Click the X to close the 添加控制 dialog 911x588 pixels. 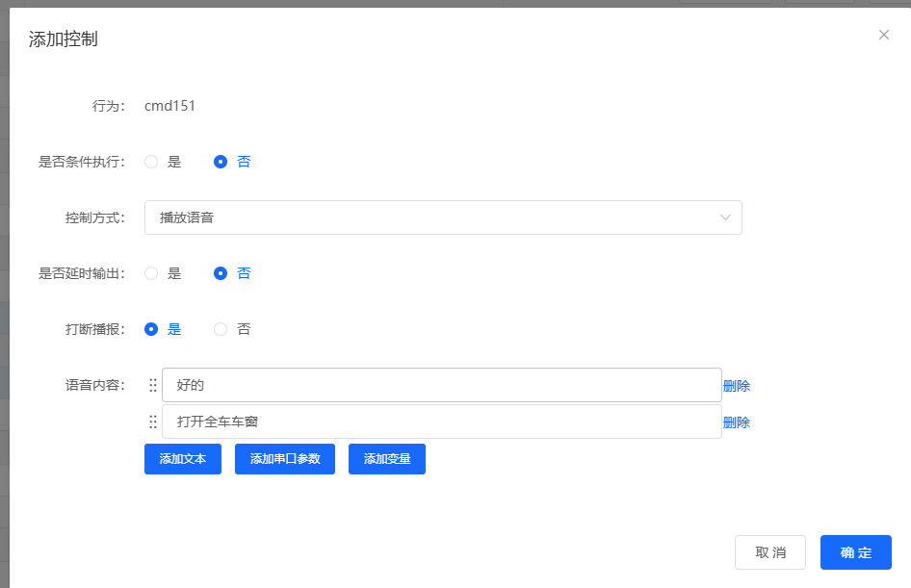(884, 35)
